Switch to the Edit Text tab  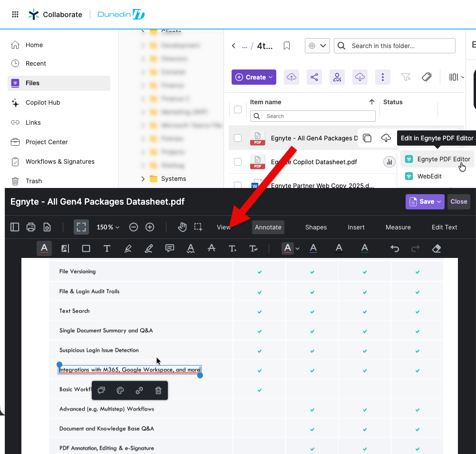[445, 227]
